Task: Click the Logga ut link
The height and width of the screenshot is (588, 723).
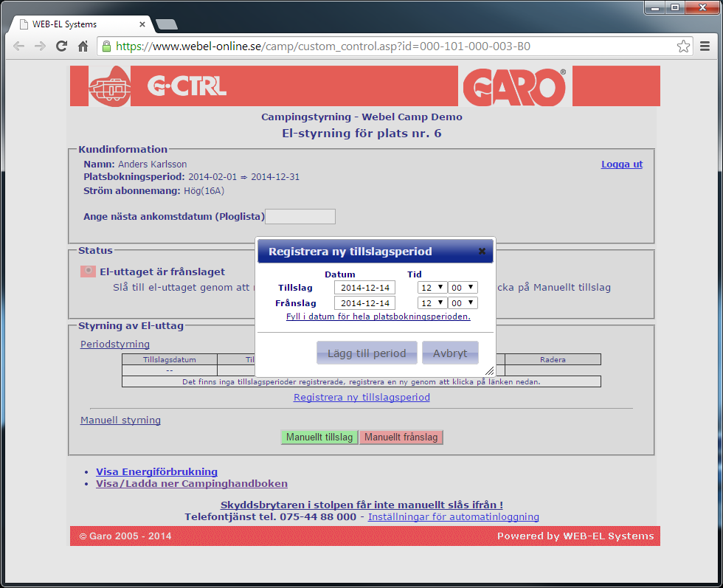Action: pyautogui.click(x=621, y=165)
